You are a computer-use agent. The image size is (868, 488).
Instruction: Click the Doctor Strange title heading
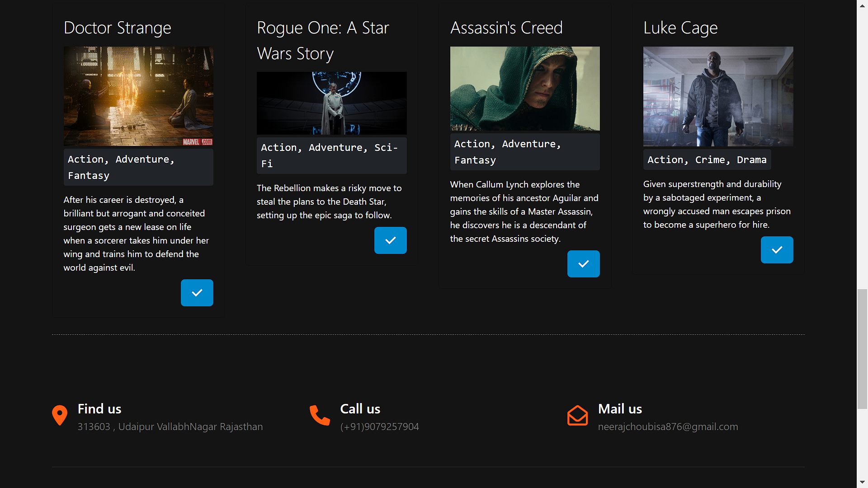118,28
